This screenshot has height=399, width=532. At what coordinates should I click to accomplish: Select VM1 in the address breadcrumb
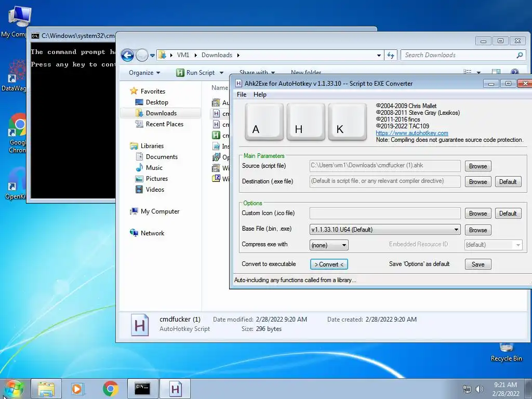tap(183, 55)
